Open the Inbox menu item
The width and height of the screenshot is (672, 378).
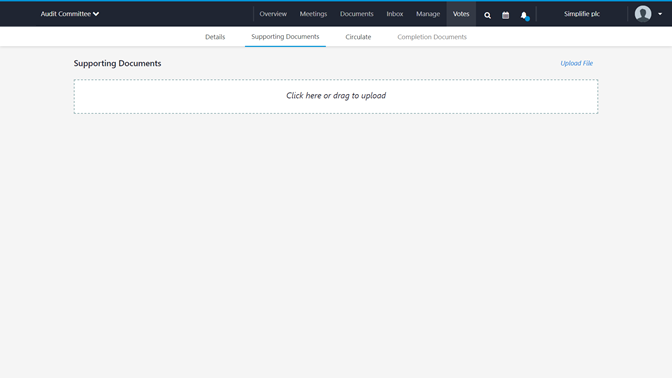pyautogui.click(x=395, y=14)
